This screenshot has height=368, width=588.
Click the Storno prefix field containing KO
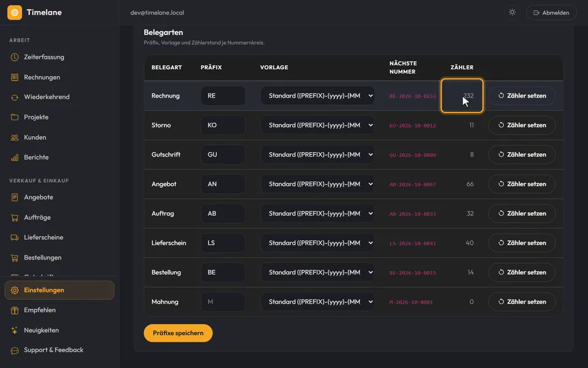(223, 125)
